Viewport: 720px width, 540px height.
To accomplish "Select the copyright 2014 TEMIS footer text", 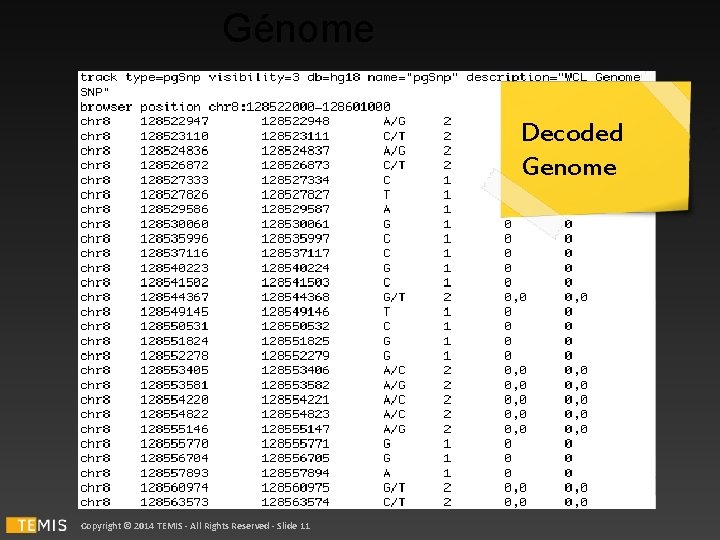I will 196,526.
